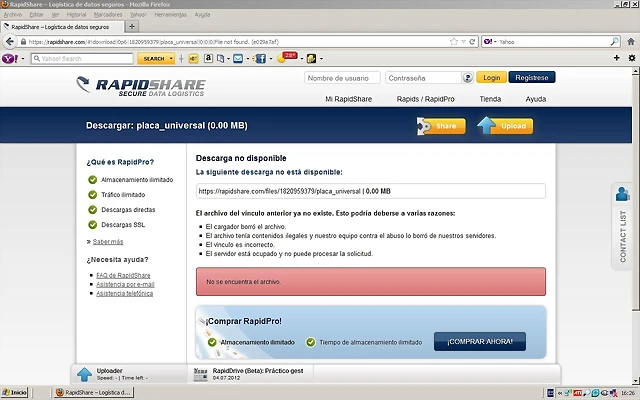Click the yellow plus toolbar icon
640x400 pixels.
[x=193, y=59]
